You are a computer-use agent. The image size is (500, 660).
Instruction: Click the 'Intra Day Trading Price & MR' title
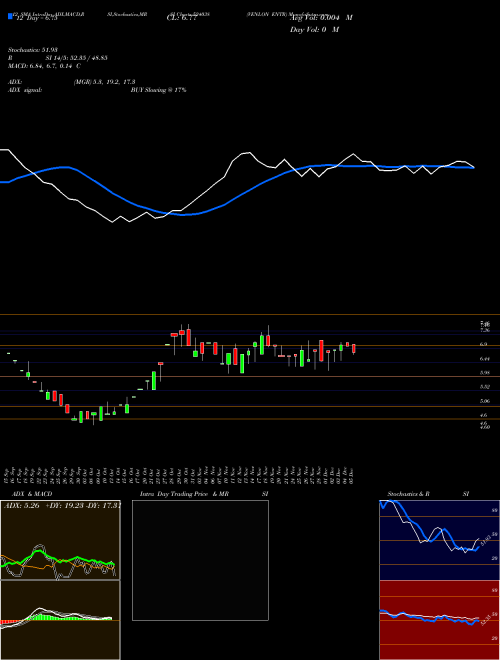[184, 494]
